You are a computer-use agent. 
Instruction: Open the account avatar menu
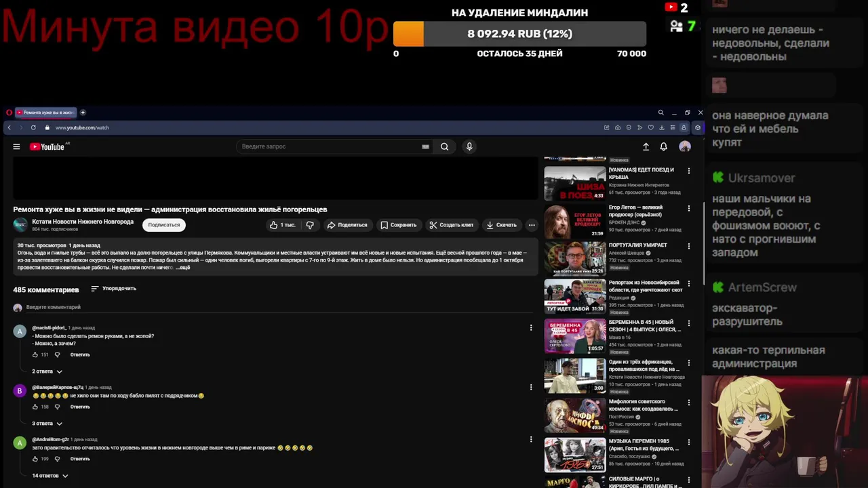click(x=685, y=146)
